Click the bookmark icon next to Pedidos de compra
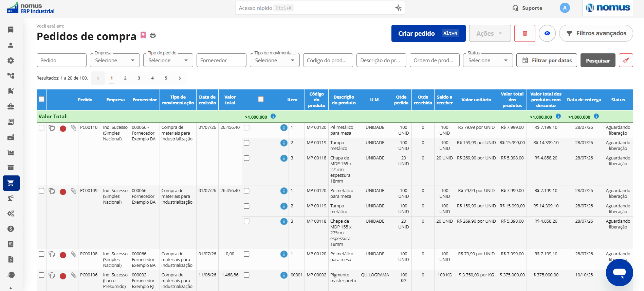The width and height of the screenshot is (644, 291). coord(143,35)
